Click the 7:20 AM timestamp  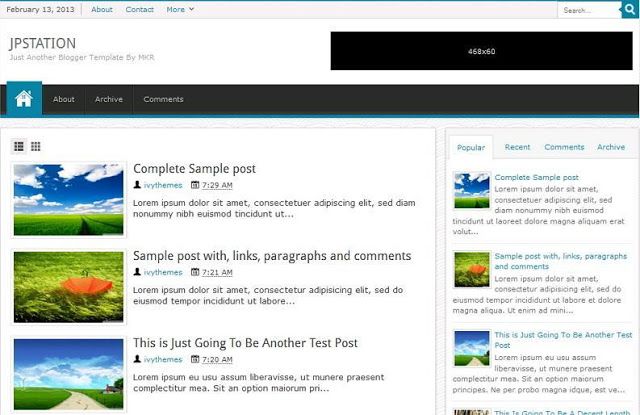[217, 360]
